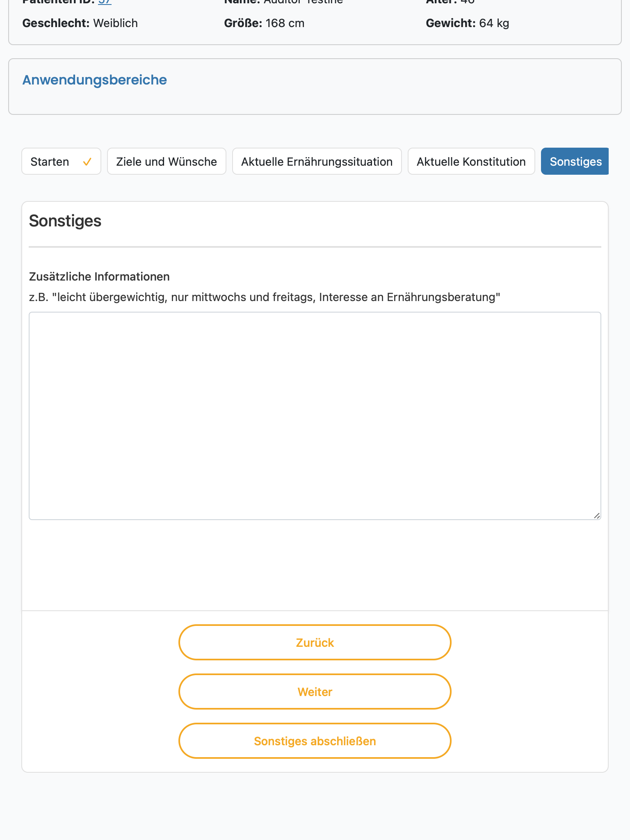630x840 pixels.
Task: Finish with Sonstiges abschließen button
Action: 315,741
